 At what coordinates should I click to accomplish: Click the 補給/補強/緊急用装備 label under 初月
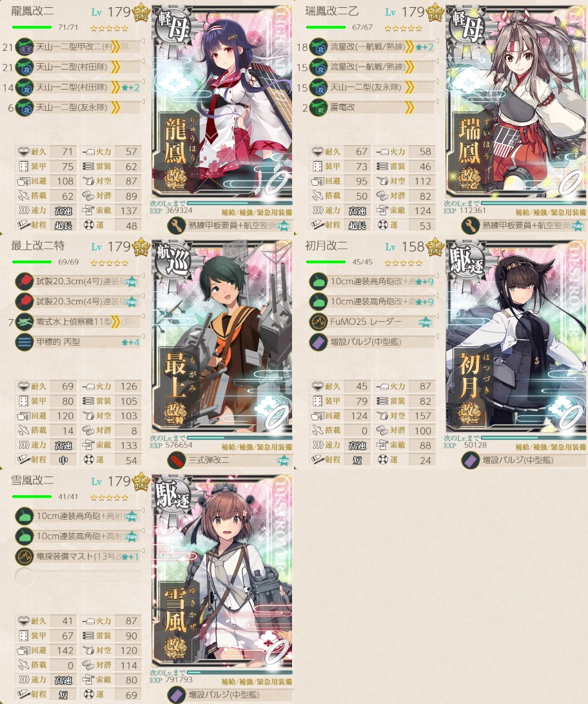point(551,447)
